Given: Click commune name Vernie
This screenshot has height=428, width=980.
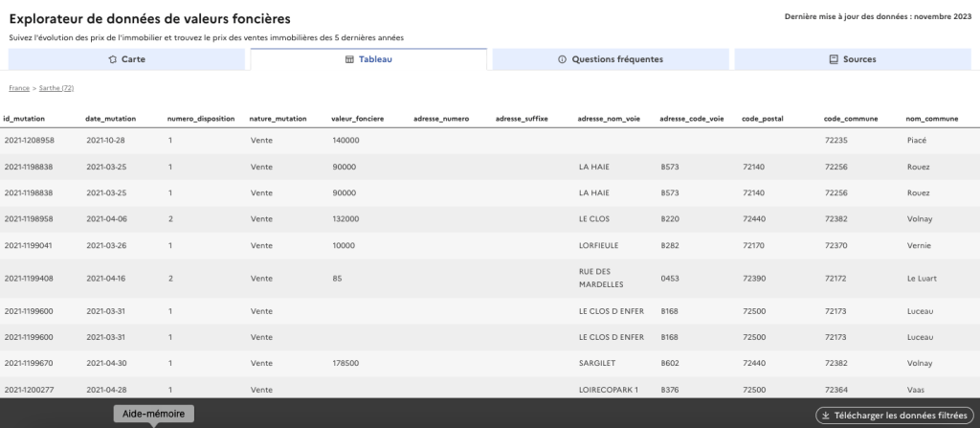Looking at the screenshot, I should point(919,246).
